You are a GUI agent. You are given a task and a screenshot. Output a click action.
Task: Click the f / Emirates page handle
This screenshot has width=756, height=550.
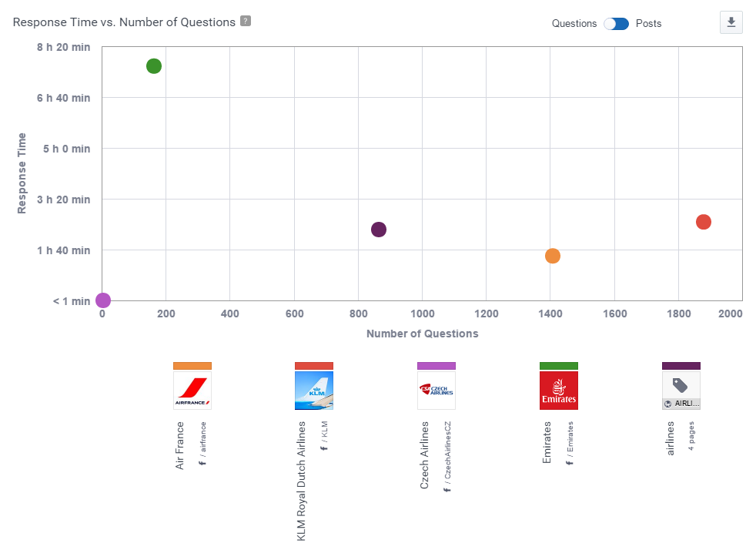click(570, 444)
